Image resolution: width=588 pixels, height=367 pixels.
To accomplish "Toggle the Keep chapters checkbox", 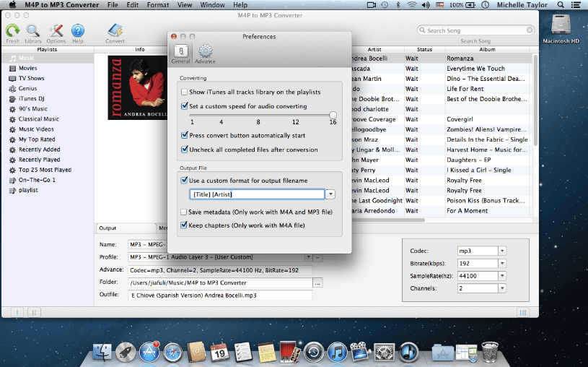I will click(x=183, y=225).
